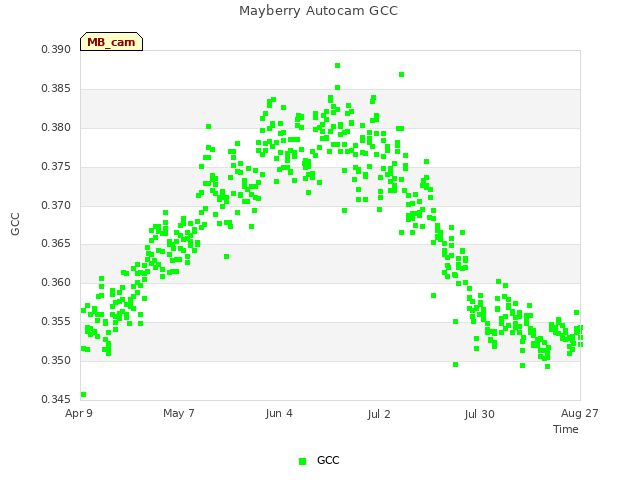Click the Jul 2 x-axis label
The height and width of the screenshot is (480, 640).
tap(379, 414)
